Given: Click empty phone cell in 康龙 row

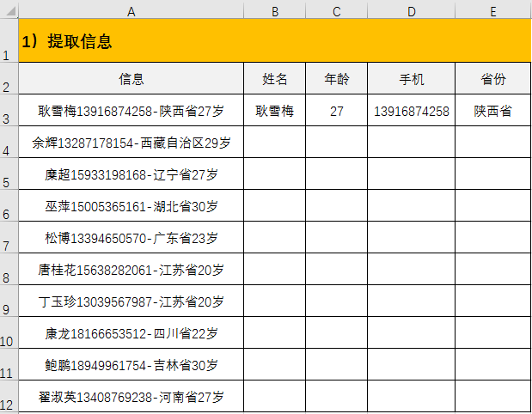Looking at the screenshot, I should click(x=411, y=332).
